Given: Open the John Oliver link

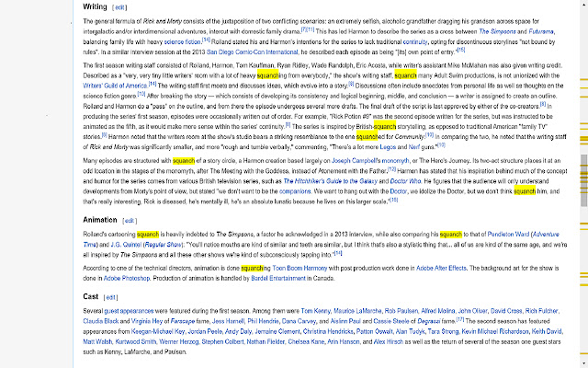Looking at the screenshot, I should [x=472, y=311].
